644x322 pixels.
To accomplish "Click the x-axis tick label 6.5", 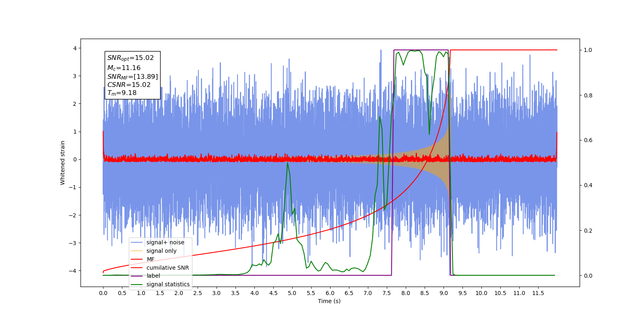I will pos(349,293).
